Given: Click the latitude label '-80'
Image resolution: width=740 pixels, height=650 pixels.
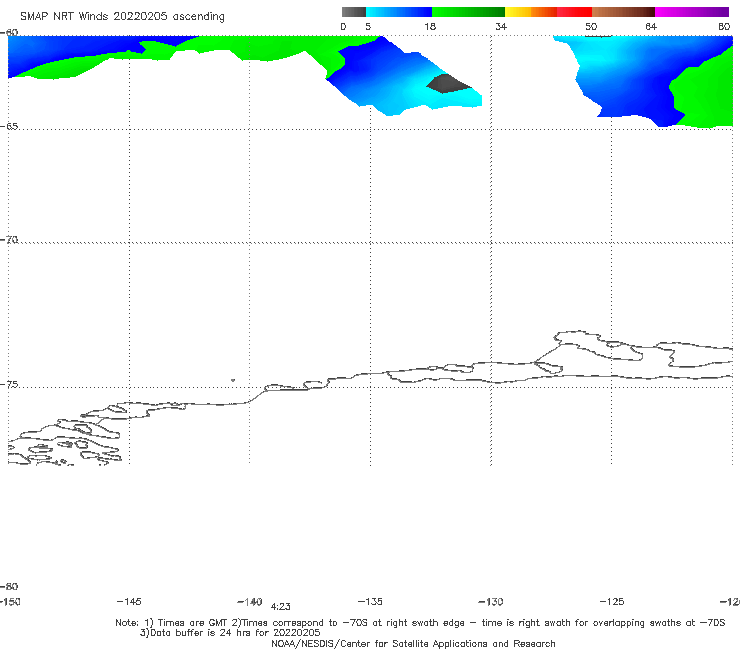Looking at the screenshot, I should (x=9, y=586).
